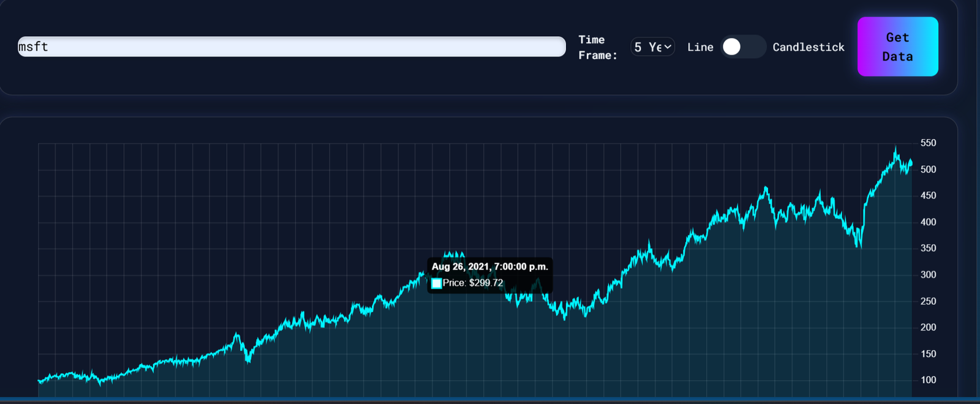980x404 pixels.
Task: Click the Aug 26, 2021 tooltip date
Action: click(x=489, y=266)
